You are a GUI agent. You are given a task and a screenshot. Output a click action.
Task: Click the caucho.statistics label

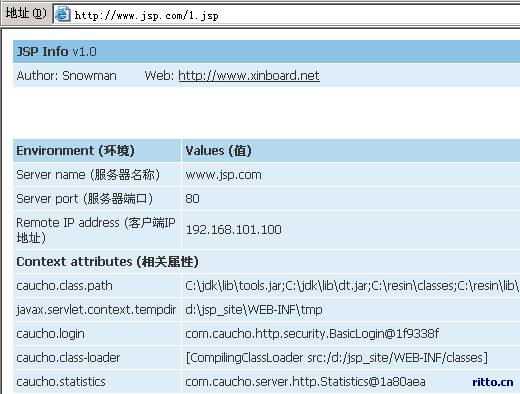coord(61,382)
